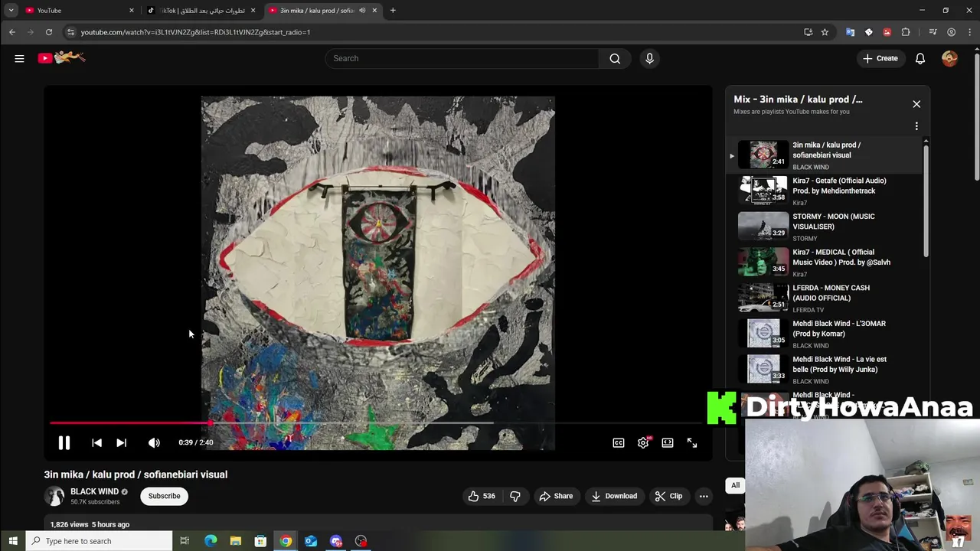This screenshot has width=980, height=551.
Task: Open BLACK WIND channel avatar
Action: (x=54, y=496)
